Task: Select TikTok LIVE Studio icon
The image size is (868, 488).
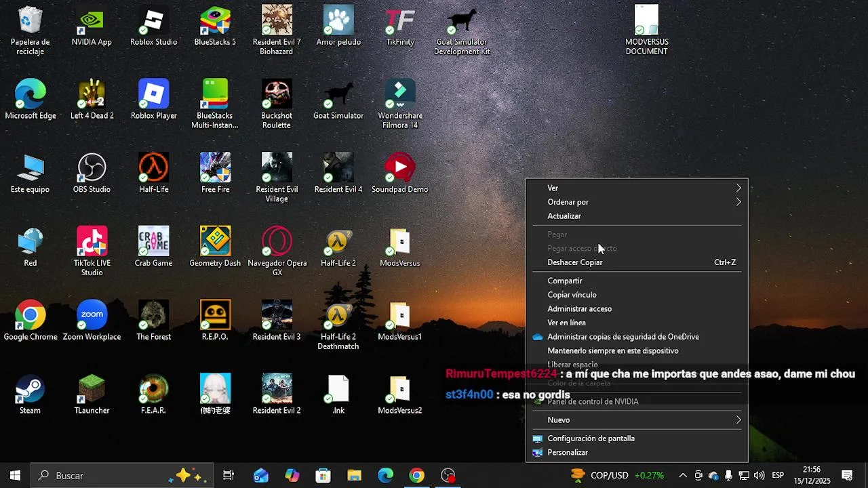Action: pyautogui.click(x=92, y=251)
